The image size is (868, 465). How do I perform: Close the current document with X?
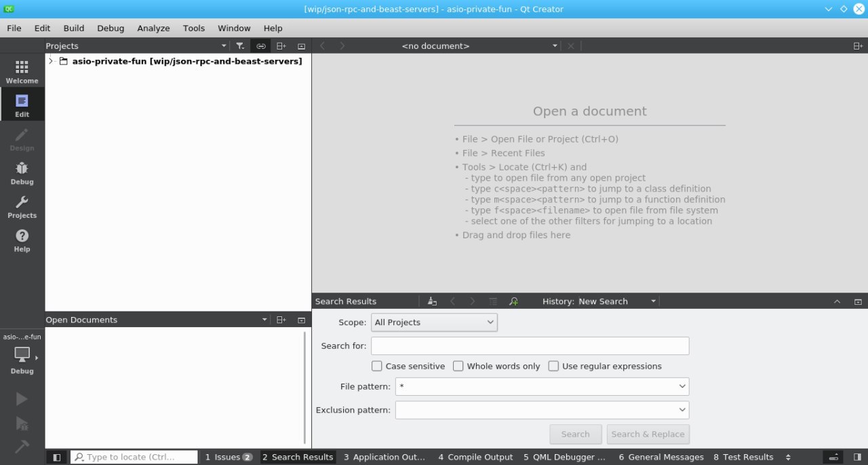pos(571,45)
